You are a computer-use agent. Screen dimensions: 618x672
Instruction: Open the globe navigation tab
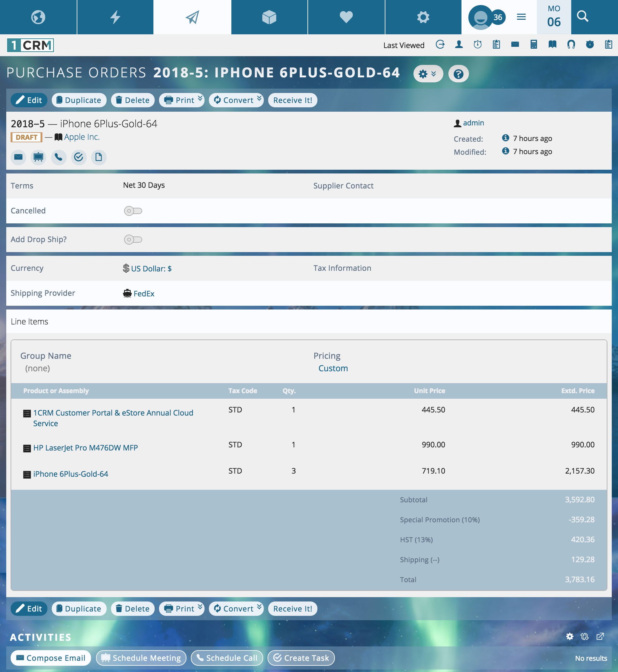click(38, 17)
